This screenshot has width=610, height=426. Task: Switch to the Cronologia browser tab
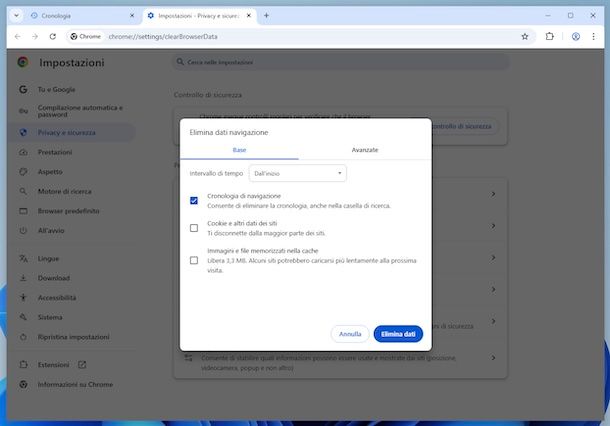[75, 15]
